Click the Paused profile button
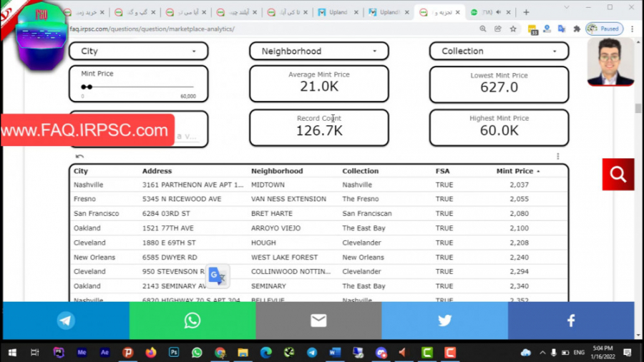Screen dimensions: 644x362 click(604, 29)
